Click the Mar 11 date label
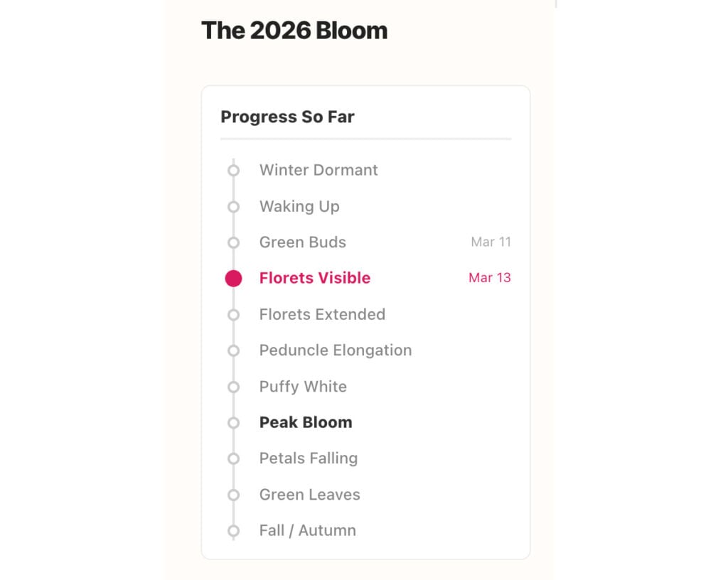The image size is (728, 580). point(491,242)
